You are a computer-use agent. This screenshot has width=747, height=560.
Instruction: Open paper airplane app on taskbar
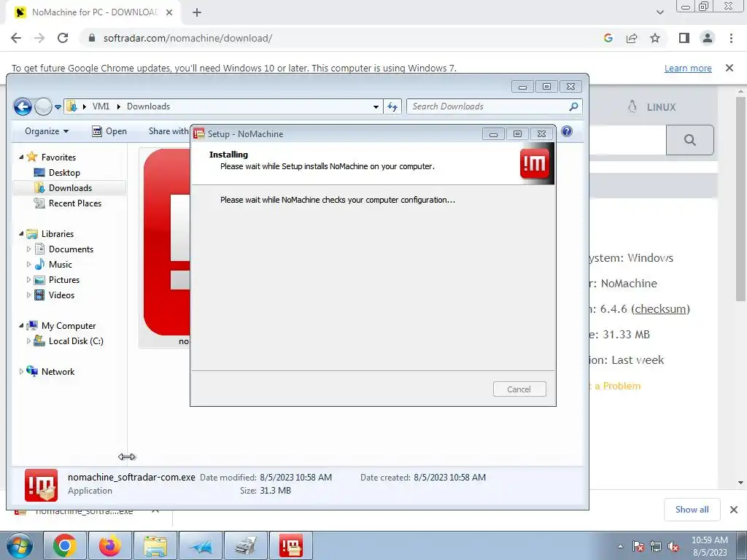coord(201,545)
